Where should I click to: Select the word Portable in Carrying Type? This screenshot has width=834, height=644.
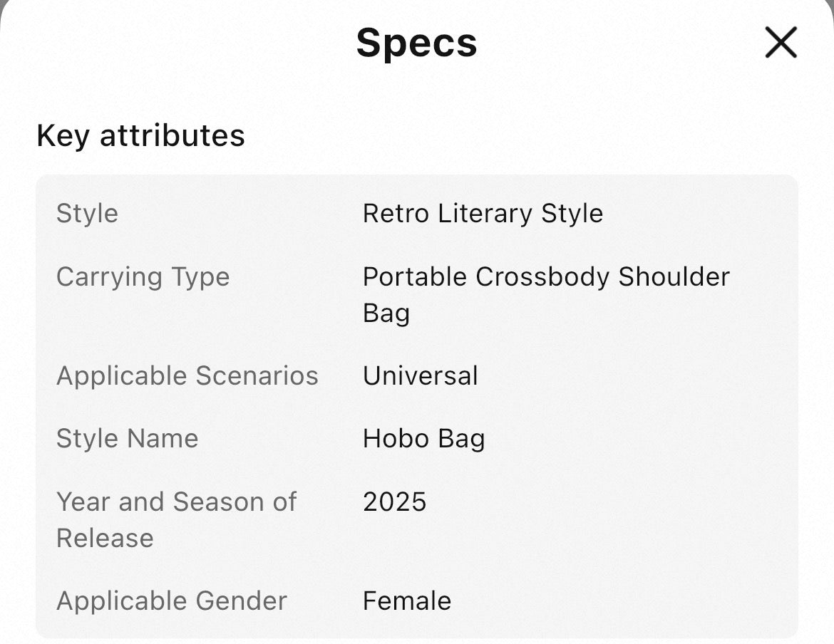(x=415, y=276)
